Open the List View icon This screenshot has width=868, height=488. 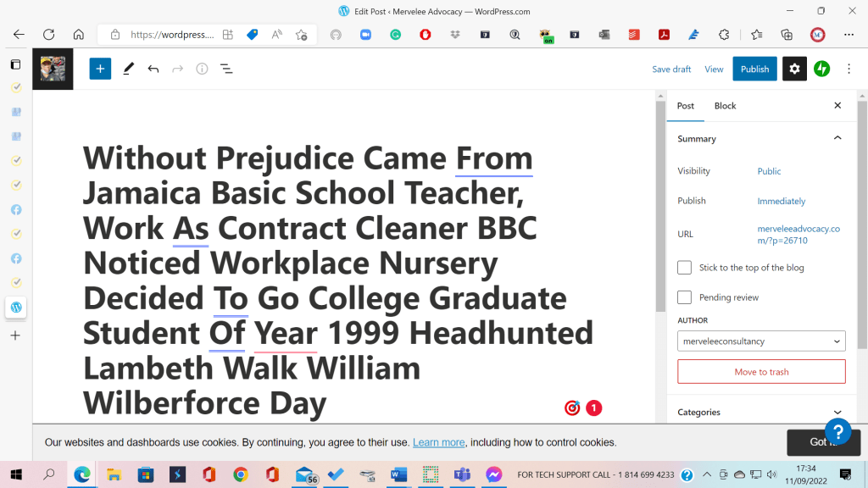click(x=226, y=69)
